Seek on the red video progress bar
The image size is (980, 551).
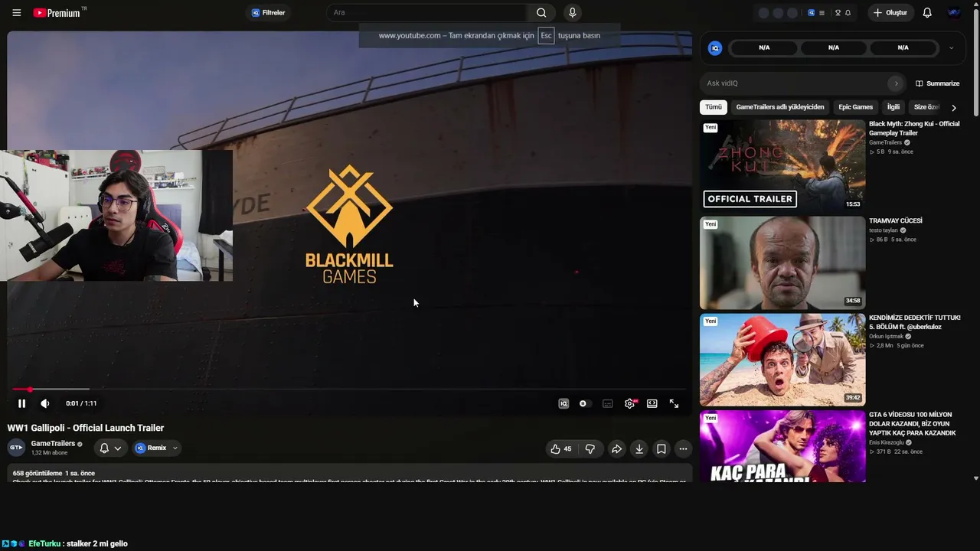pos(349,390)
